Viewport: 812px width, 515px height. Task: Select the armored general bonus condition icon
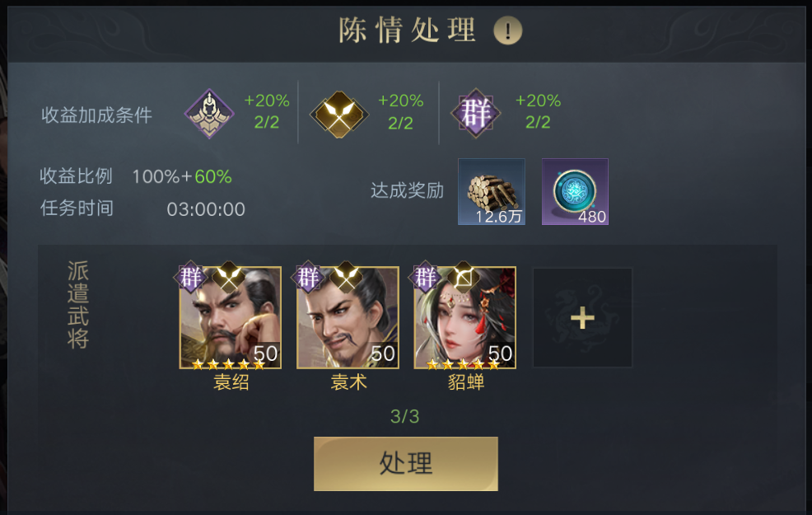click(209, 114)
